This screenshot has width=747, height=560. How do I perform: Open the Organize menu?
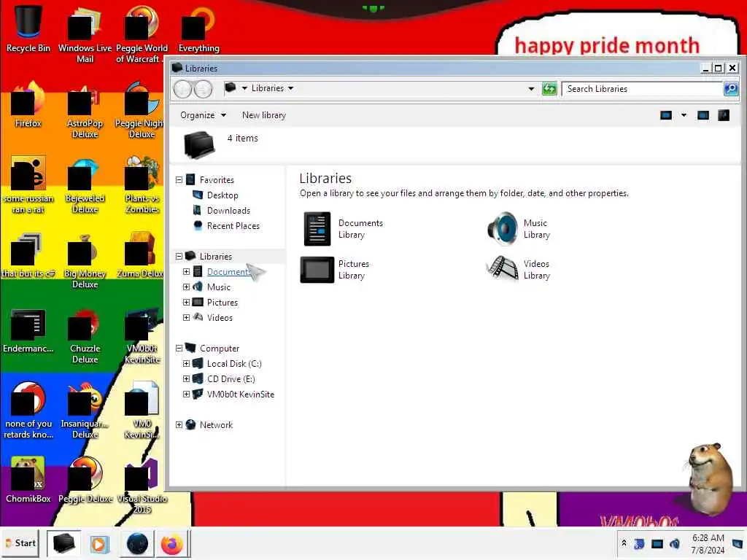203,115
